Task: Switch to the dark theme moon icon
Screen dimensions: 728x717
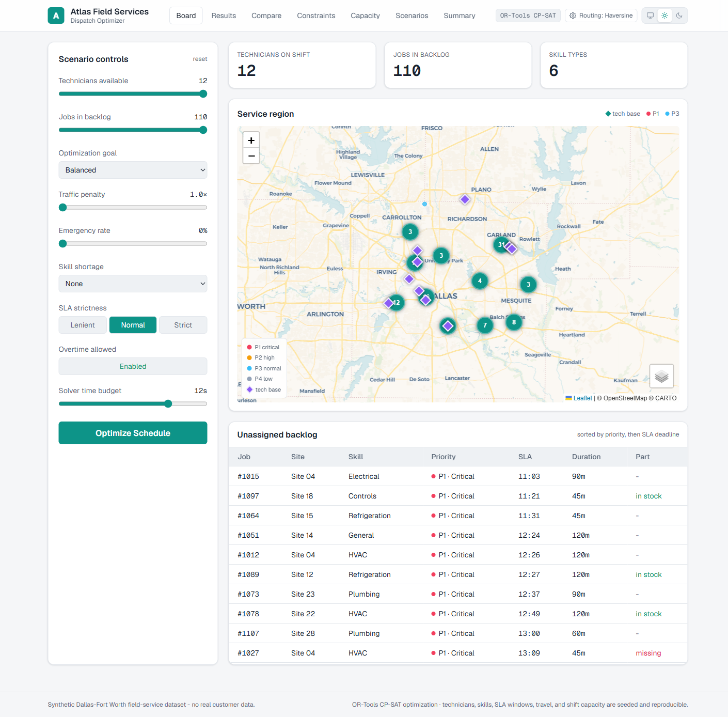Action: 679,15
